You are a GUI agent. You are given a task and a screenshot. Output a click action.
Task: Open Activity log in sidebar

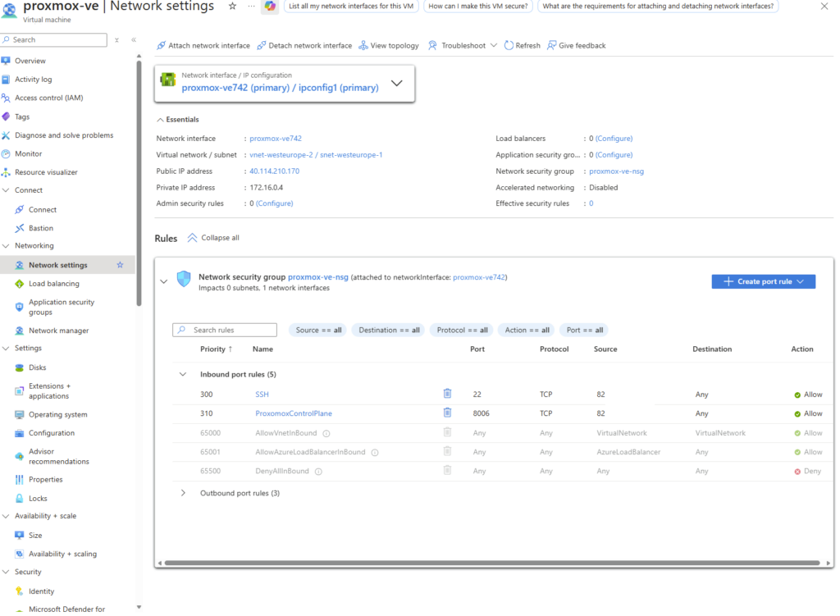tap(33, 80)
